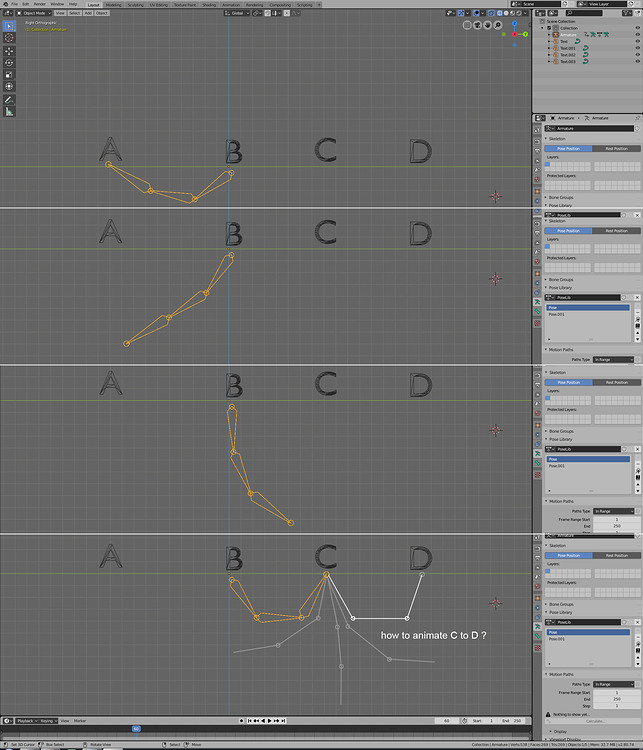643x750 pixels.
Task: Expand the Text.002 item in outliner
Action: coord(549,55)
